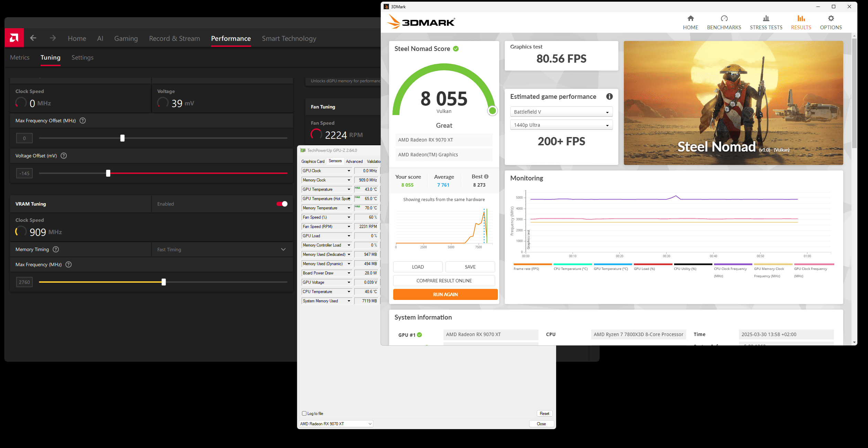Click the AMD logo icon in Adrenalin
The image size is (868, 448).
(x=14, y=38)
